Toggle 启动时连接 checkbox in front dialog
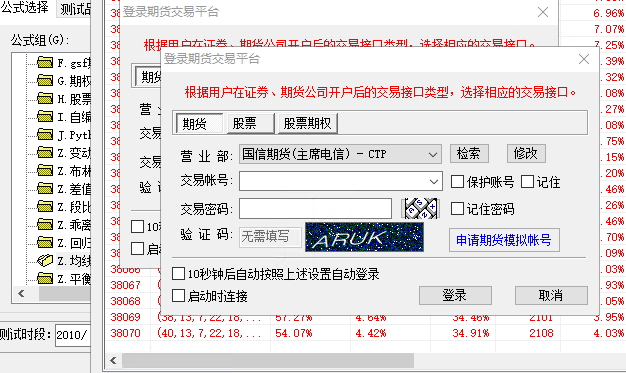Viewport: 626px width, 373px height. coord(178,296)
